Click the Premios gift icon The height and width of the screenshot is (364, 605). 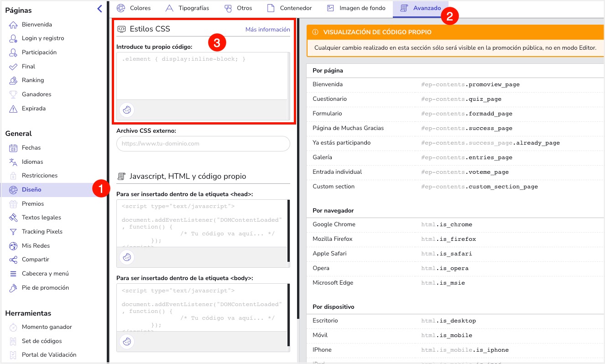coord(13,204)
